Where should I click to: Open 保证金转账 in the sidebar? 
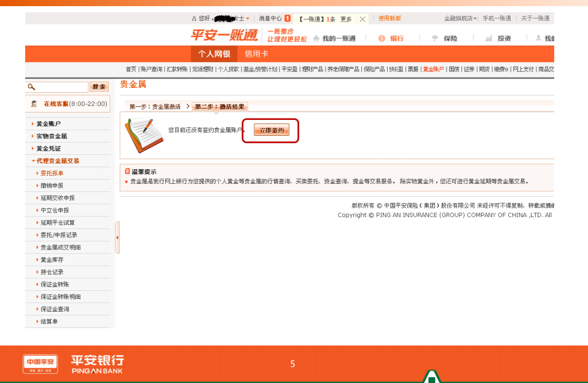[x=55, y=285]
